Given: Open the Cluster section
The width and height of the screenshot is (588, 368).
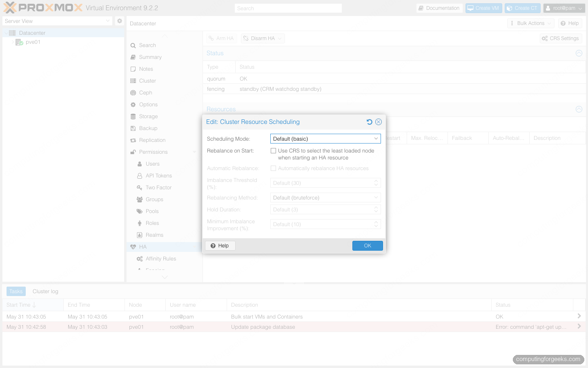Looking at the screenshot, I should pyautogui.click(x=147, y=81).
